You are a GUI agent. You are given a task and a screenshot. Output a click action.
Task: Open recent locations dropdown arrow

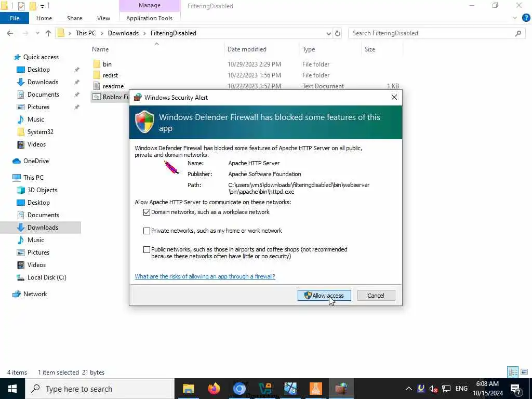click(37, 33)
